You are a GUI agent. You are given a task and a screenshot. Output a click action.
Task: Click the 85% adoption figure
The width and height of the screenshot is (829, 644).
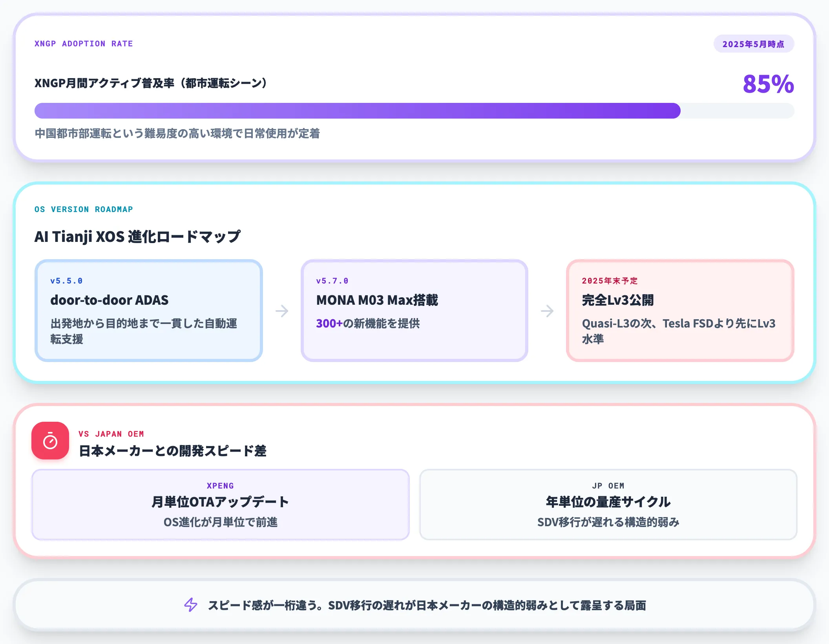(x=768, y=84)
